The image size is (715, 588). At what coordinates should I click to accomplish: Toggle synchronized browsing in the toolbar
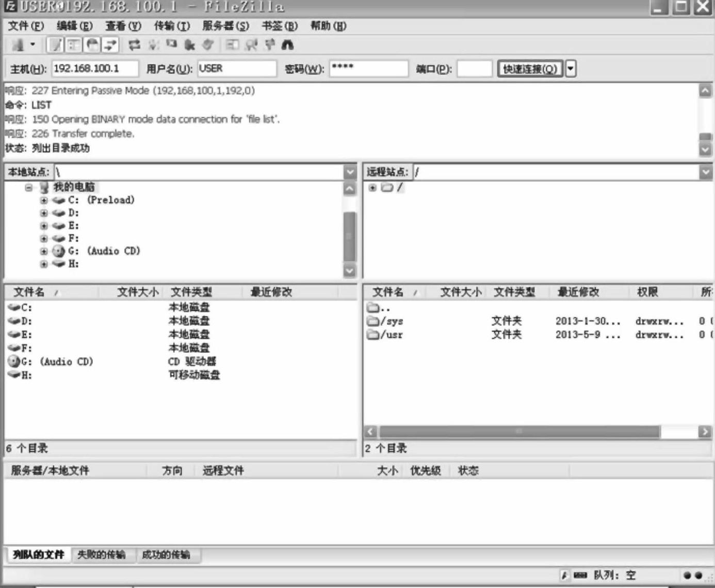(269, 45)
